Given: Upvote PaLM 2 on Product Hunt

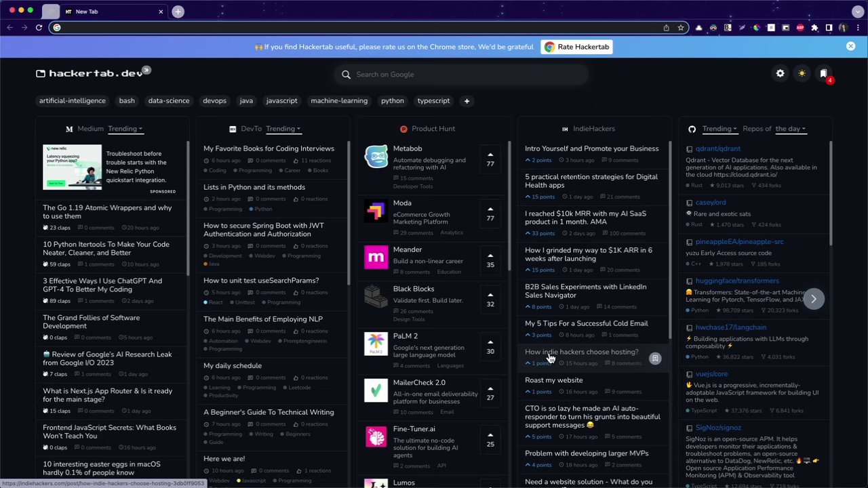Looking at the screenshot, I should [x=490, y=346].
